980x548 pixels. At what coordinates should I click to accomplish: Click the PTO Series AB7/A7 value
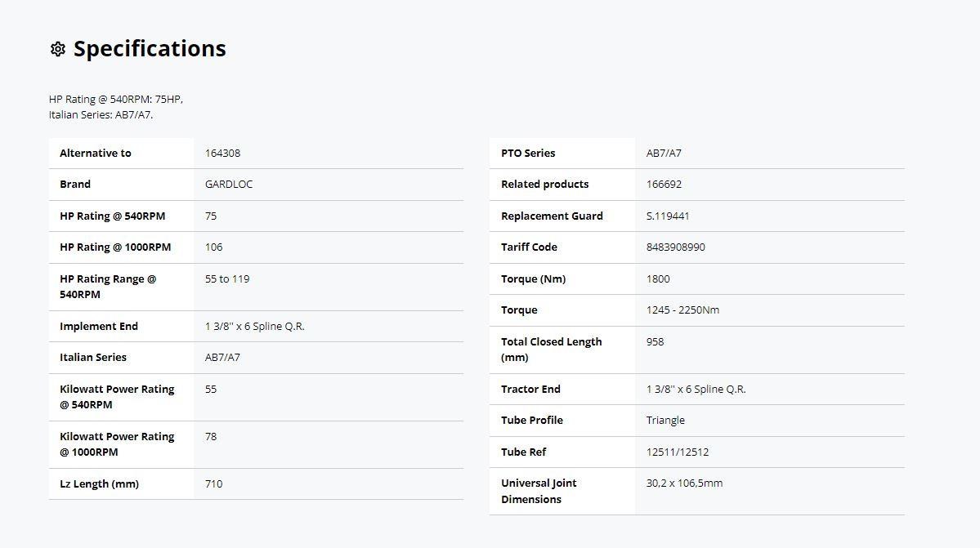[664, 153]
